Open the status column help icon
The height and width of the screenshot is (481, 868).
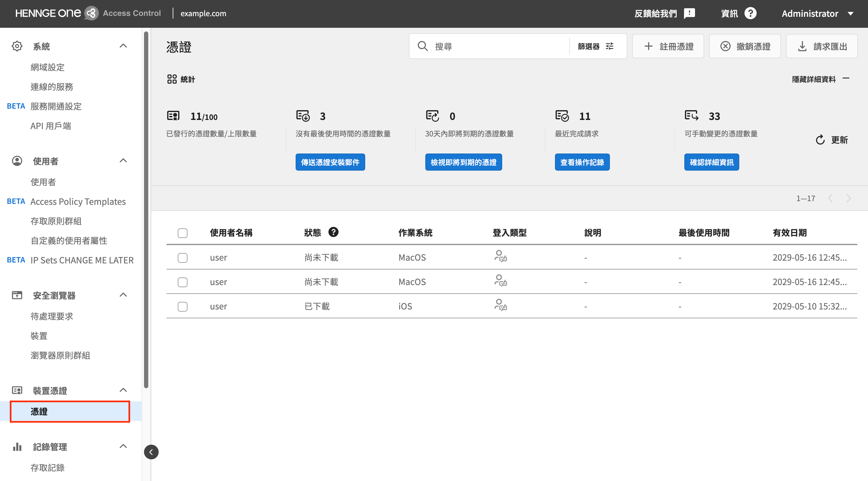point(333,232)
